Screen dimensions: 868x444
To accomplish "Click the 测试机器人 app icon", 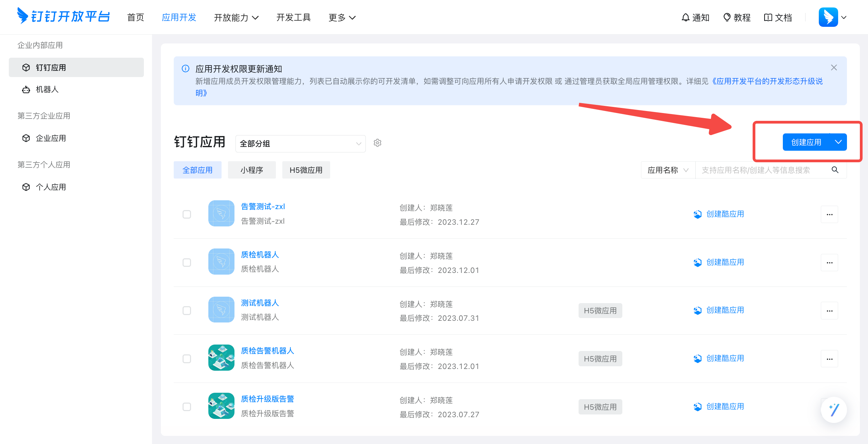I will click(221, 310).
